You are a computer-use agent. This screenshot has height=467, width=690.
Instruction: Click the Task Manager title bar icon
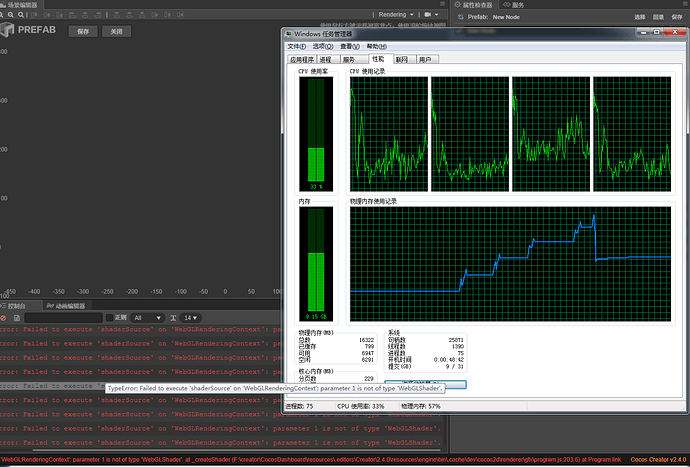click(x=289, y=34)
